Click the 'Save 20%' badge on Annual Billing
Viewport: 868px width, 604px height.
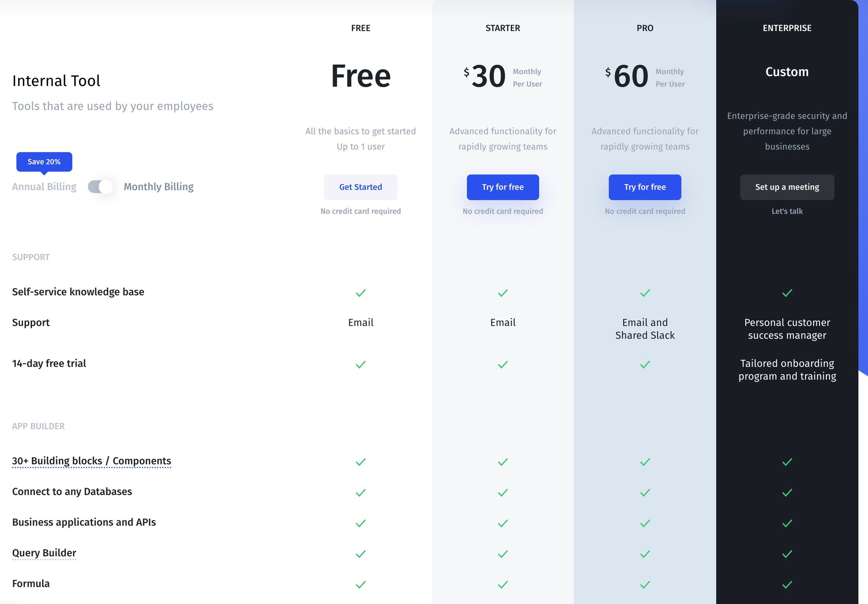coord(44,161)
